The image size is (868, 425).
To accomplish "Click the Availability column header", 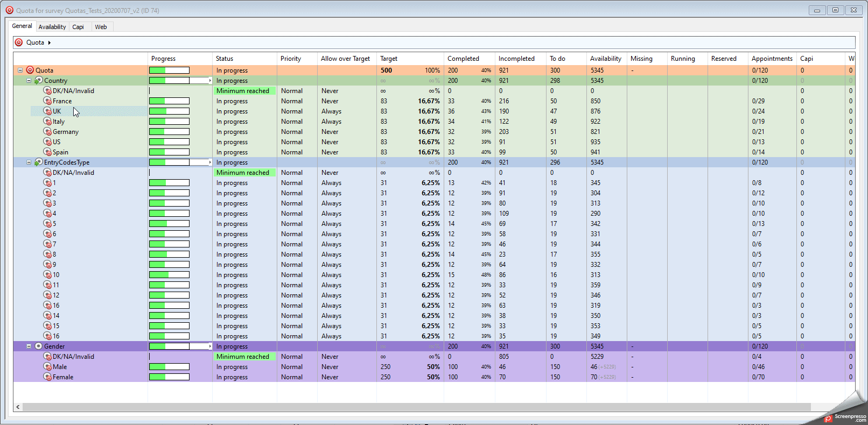I will coord(606,58).
